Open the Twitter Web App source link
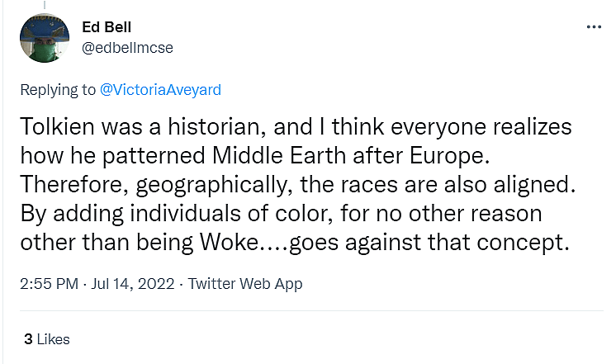 coord(245,284)
